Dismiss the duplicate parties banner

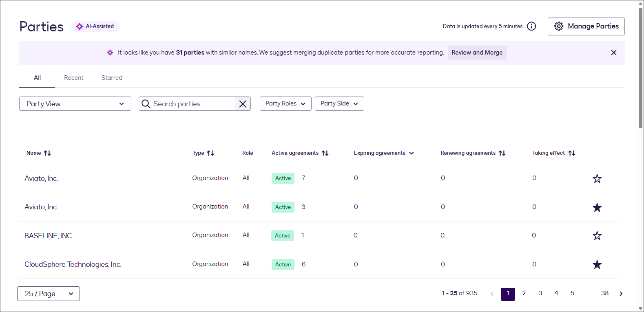coord(613,53)
